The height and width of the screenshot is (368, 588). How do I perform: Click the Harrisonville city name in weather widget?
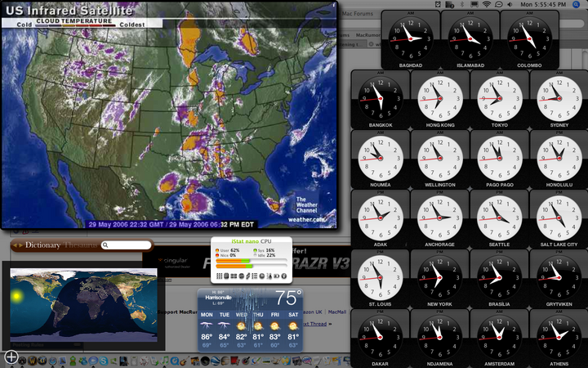tap(218, 297)
